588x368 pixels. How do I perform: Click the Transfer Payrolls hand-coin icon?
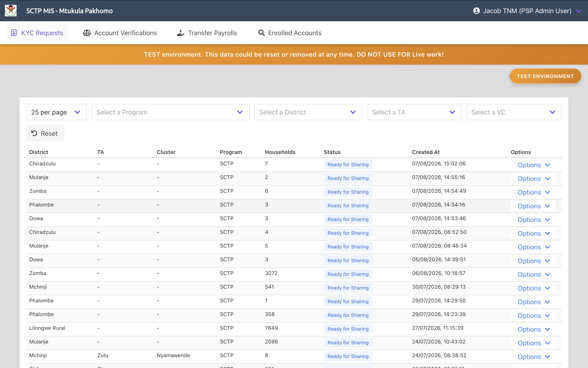click(180, 33)
